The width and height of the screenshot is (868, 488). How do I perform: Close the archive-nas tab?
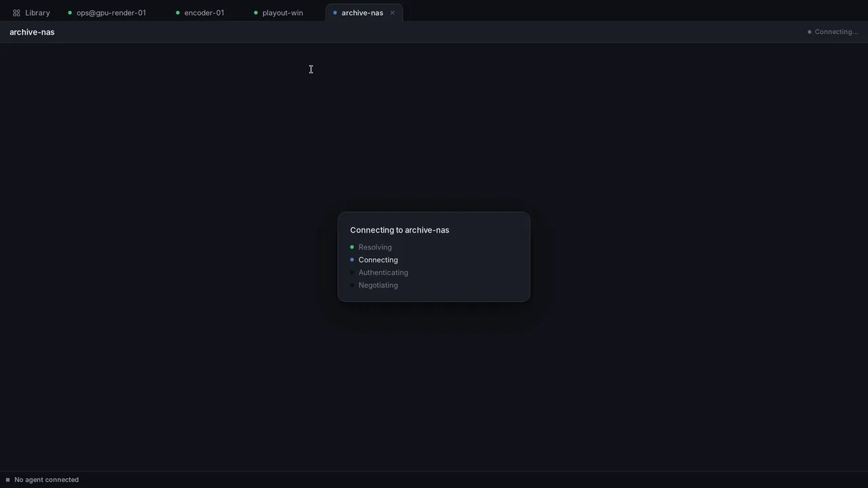[x=392, y=13]
